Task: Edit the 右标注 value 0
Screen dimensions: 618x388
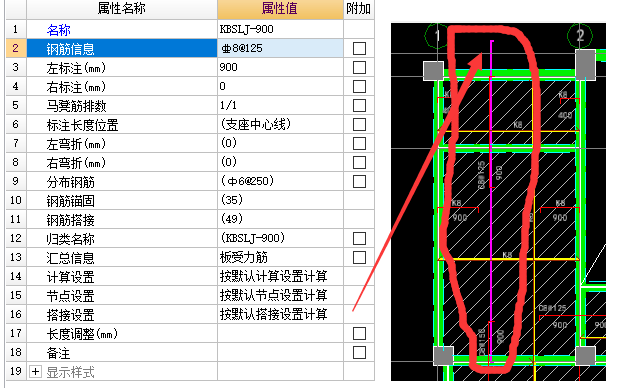Action: pos(280,86)
